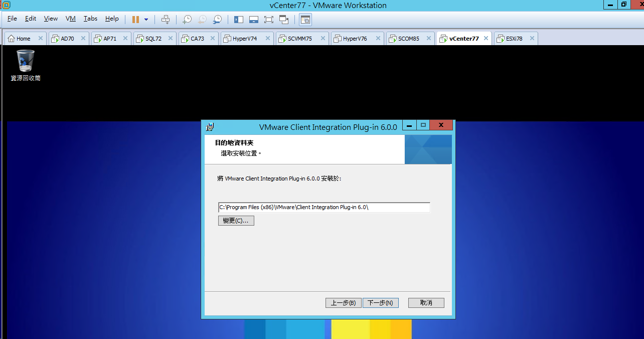Image resolution: width=644 pixels, height=339 pixels.
Task: Click the console view toolbar icon
Action: (305, 20)
